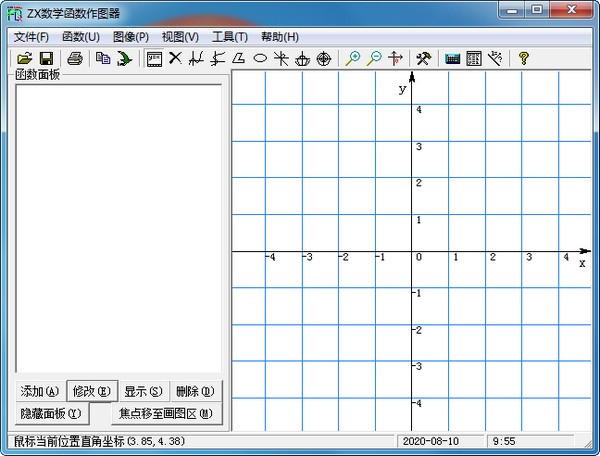Click the 添加(A) button
600x456 pixels.
40,391
